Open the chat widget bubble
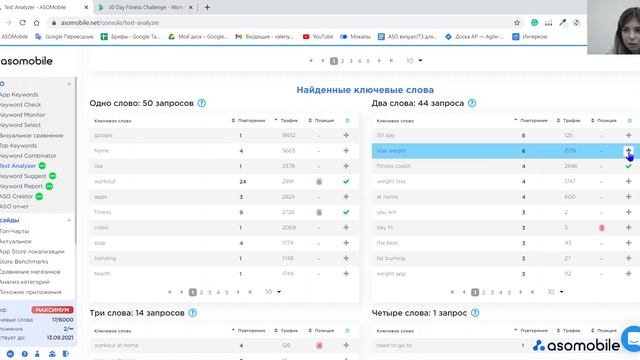640x360 pixels. point(631,339)
